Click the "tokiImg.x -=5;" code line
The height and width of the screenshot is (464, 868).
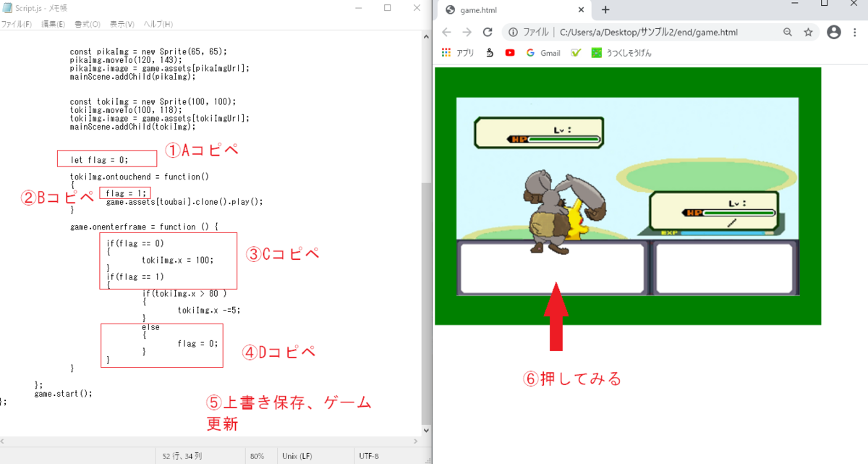pos(208,310)
